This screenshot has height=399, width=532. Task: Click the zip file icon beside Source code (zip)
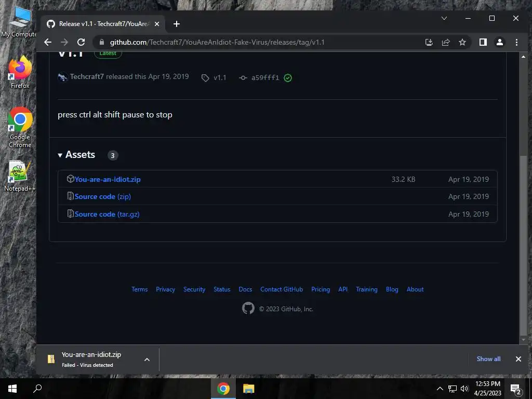click(70, 196)
